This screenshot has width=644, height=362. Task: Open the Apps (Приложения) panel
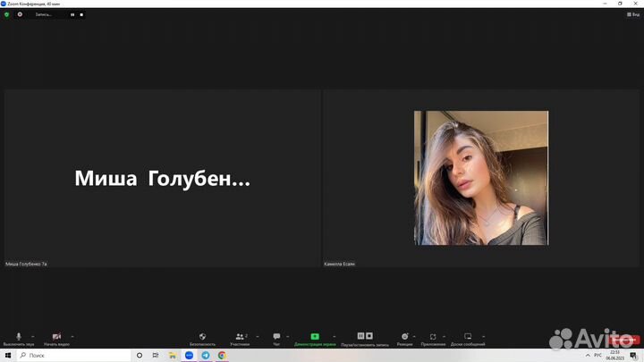click(x=433, y=339)
